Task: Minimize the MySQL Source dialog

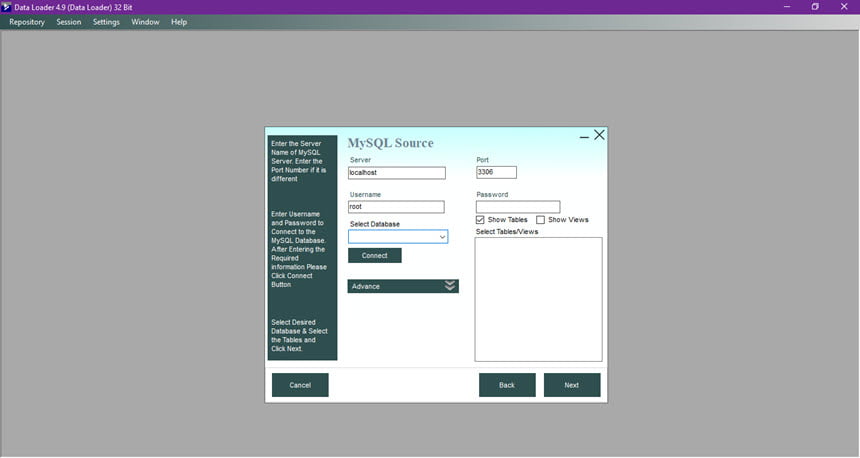Action: tap(584, 136)
